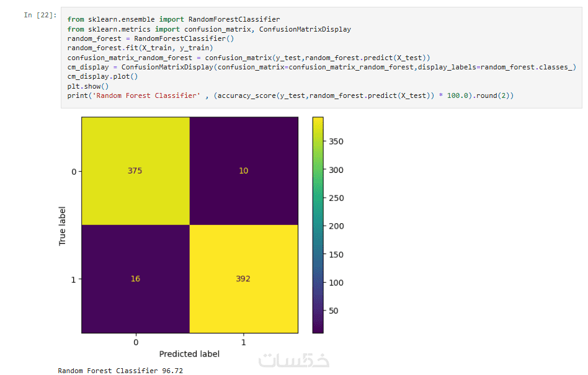Click the y-axis tick label 0
Image resolution: width=588 pixels, height=375 pixels.
tap(74, 172)
